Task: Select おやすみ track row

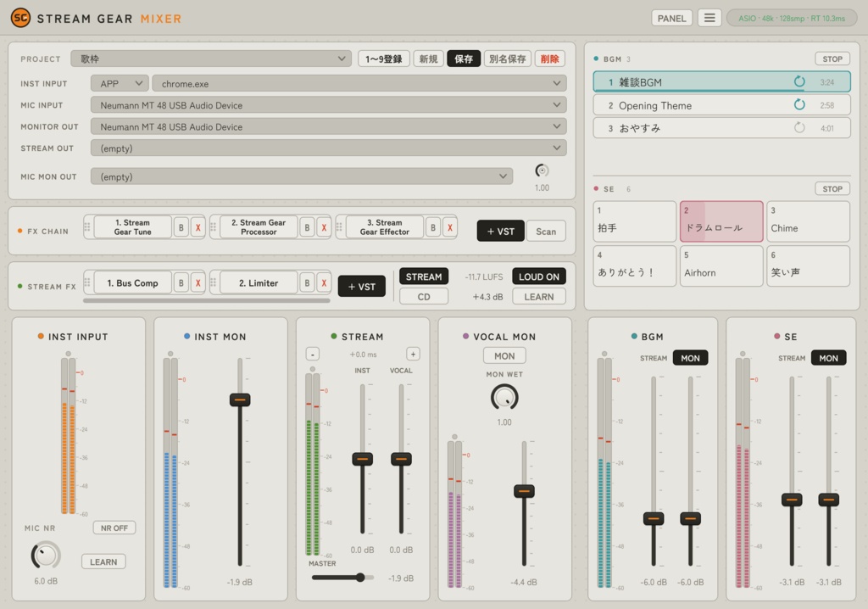Action: pos(721,128)
